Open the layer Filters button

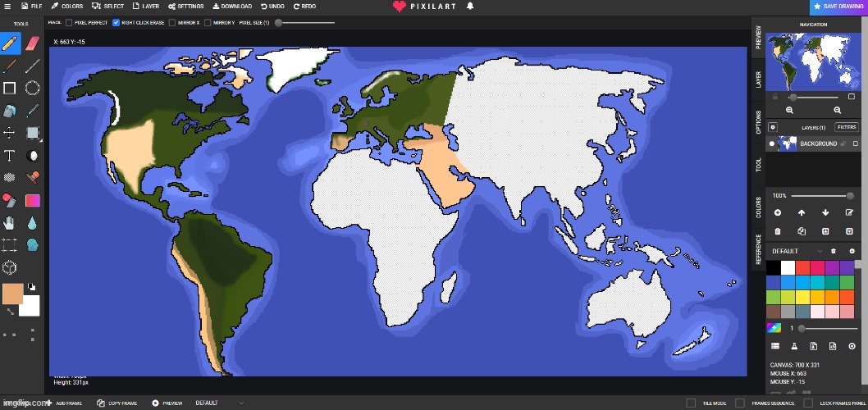point(847,127)
